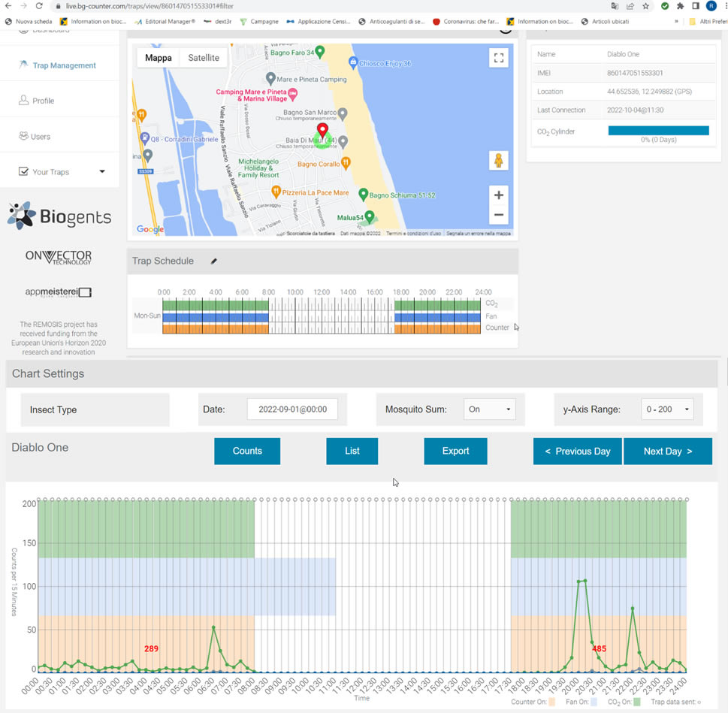Toggle fullscreen view on the map
Viewport: 728px width, 713px height.
pos(498,58)
